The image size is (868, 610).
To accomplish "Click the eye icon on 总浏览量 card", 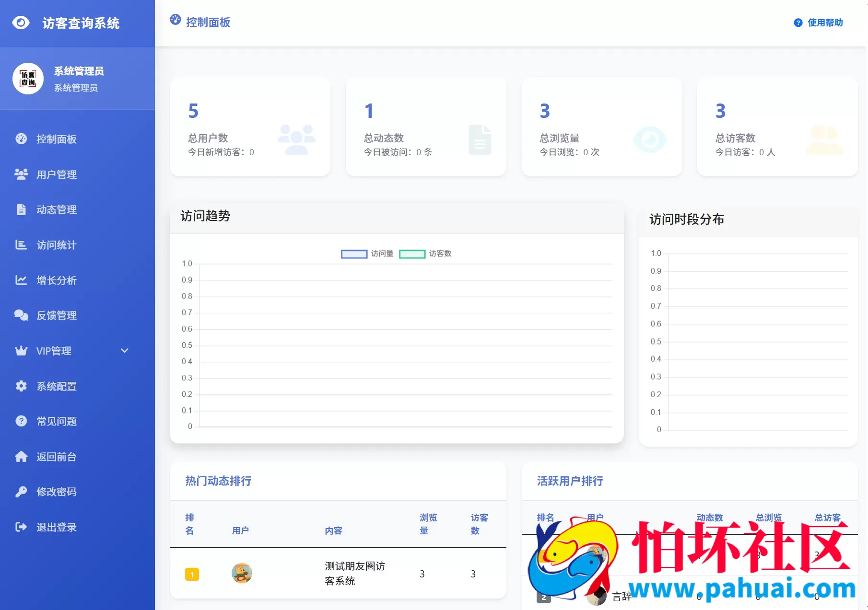I will [650, 139].
